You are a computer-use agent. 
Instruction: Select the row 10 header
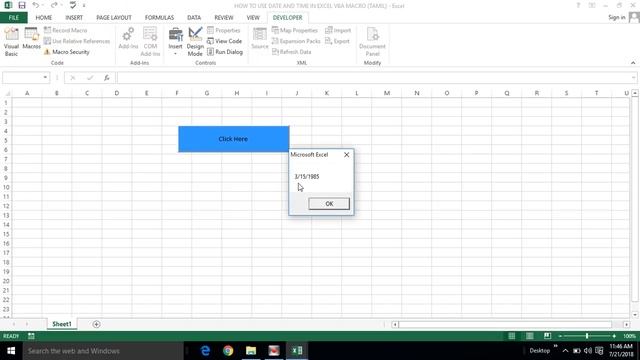click(6, 187)
